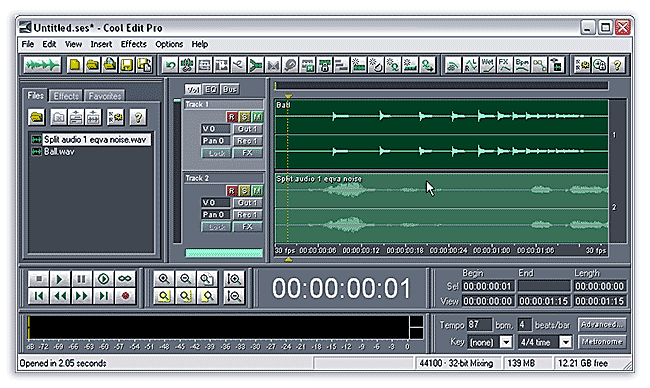This screenshot has width=650, height=388.
Task: Click the FX envelope toolbar icon
Action: (504, 65)
